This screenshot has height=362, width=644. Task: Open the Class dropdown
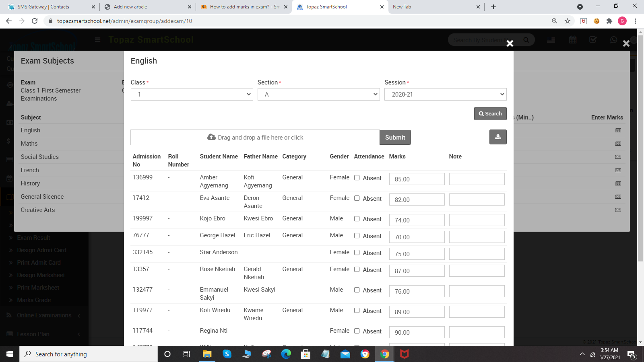point(192,95)
